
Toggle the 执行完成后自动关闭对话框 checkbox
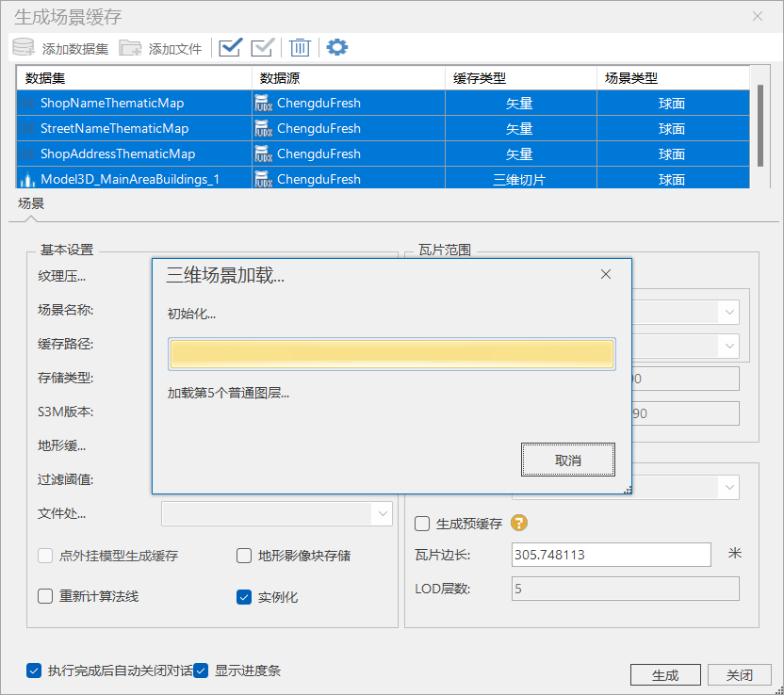tap(34, 671)
